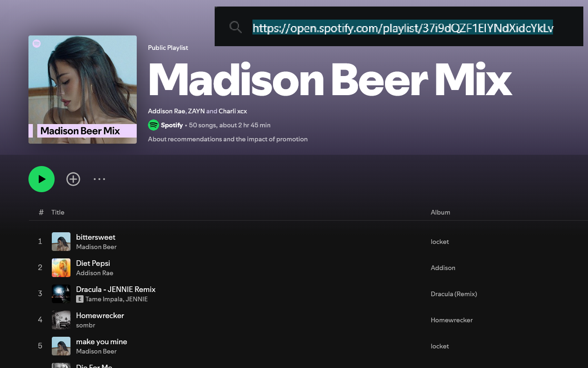The height and width of the screenshot is (368, 588).
Task: Click the search magnifier icon
Action: [x=236, y=27]
